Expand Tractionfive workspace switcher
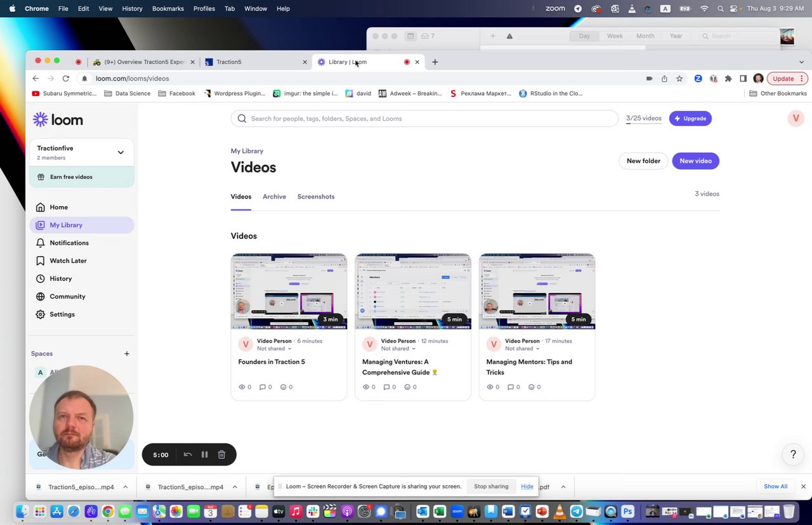This screenshot has height=525, width=812. coord(121,152)
